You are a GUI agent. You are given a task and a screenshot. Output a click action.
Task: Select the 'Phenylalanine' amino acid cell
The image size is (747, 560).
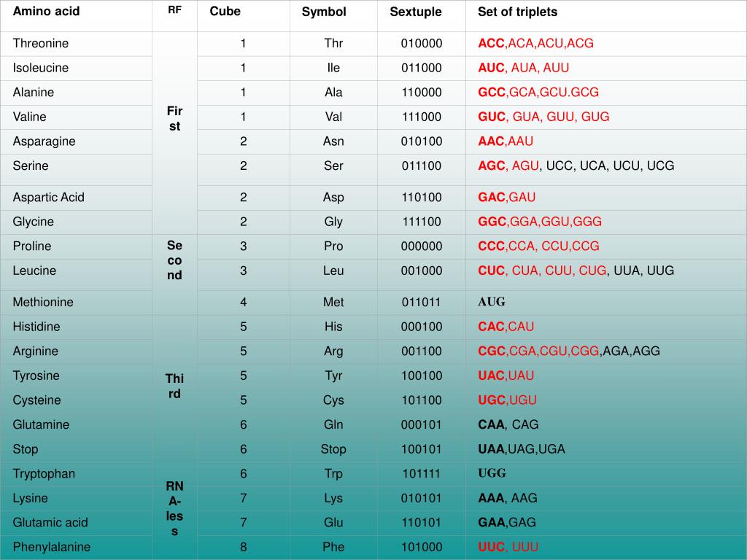click(52, 547)
